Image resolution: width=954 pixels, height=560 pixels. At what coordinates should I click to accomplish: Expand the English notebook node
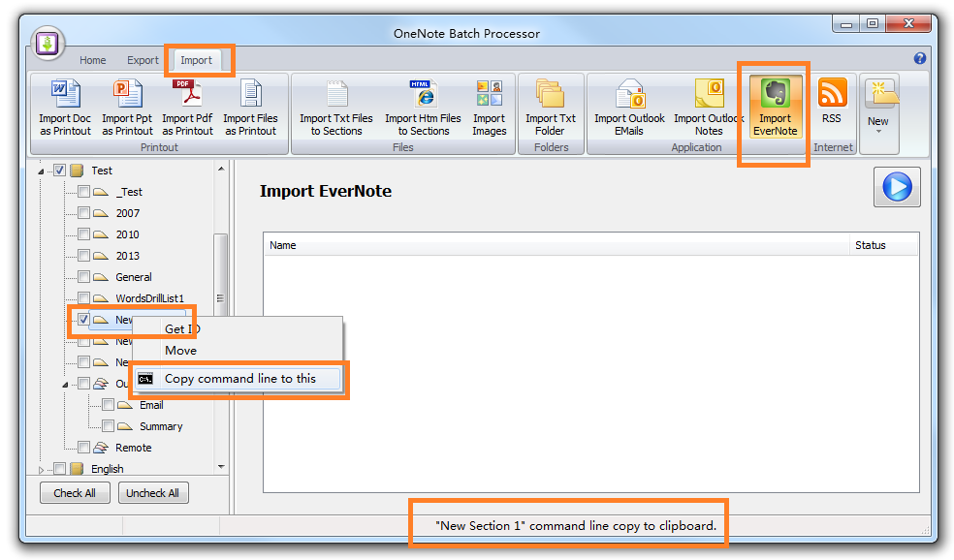click(x=41, y=469)
